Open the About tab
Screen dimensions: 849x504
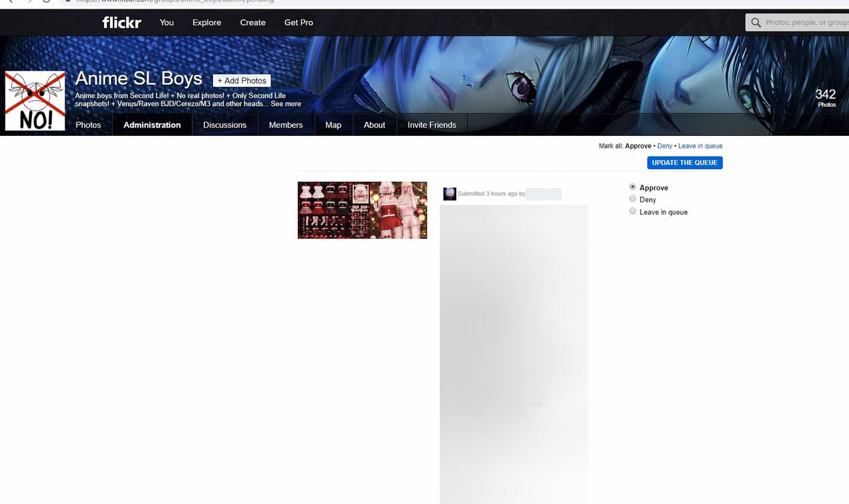click(x=374, y=125)
